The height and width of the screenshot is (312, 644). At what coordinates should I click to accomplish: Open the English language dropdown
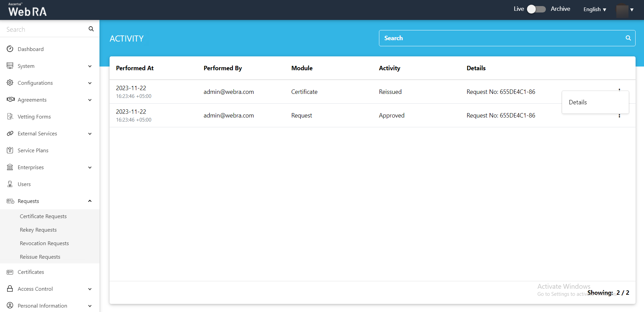[595, 9]
